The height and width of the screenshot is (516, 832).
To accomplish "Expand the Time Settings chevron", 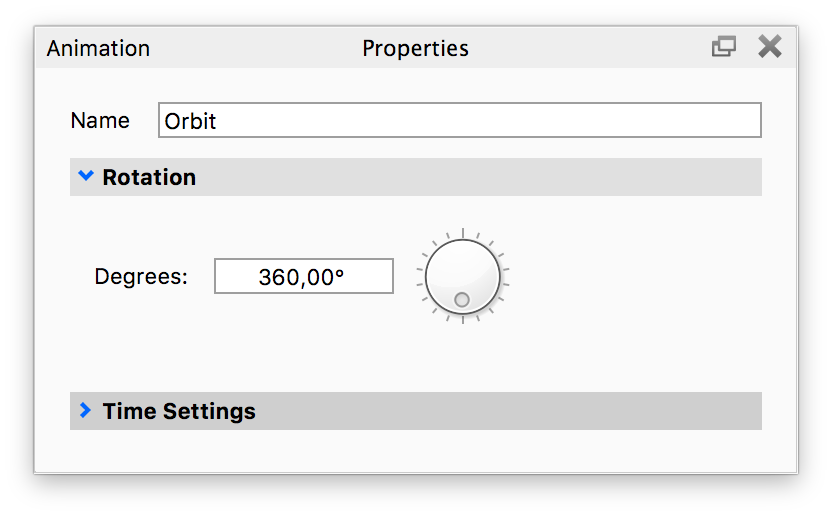I will click(85, 410).
